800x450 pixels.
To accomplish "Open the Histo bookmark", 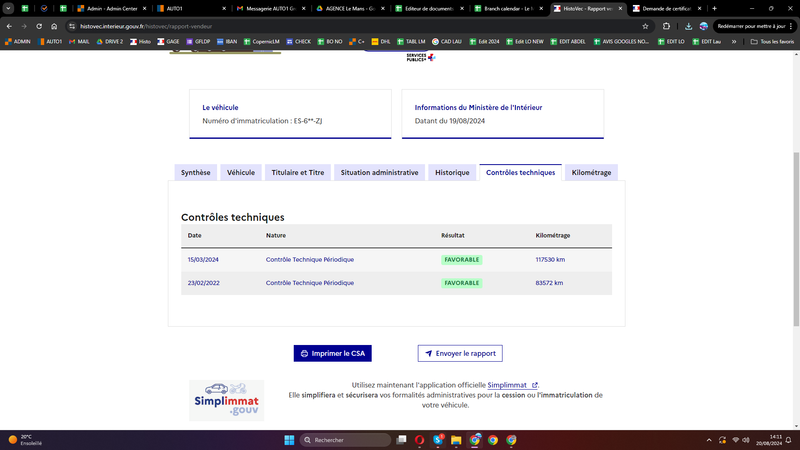I will click(x=140, y=42).
